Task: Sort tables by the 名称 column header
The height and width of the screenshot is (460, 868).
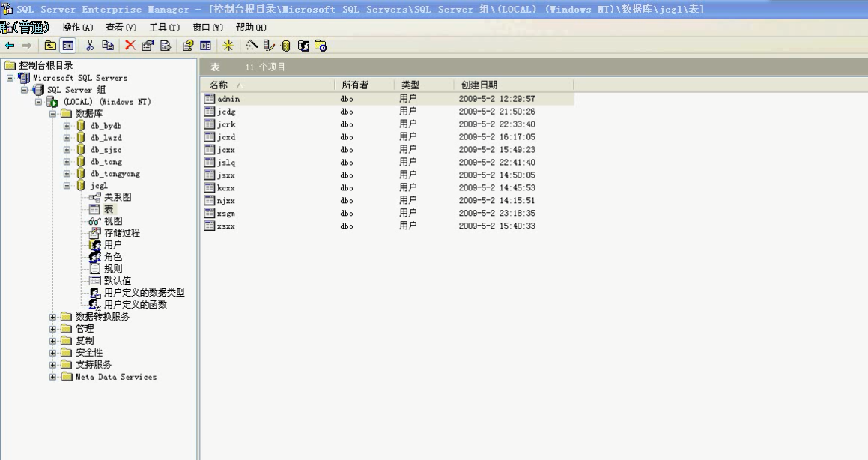Action: click(268, 85)
